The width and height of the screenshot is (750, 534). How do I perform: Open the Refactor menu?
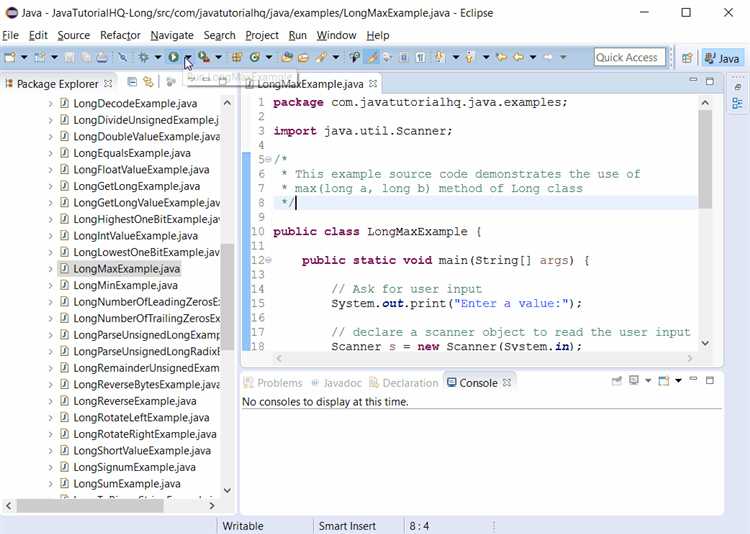click(120, 35)
